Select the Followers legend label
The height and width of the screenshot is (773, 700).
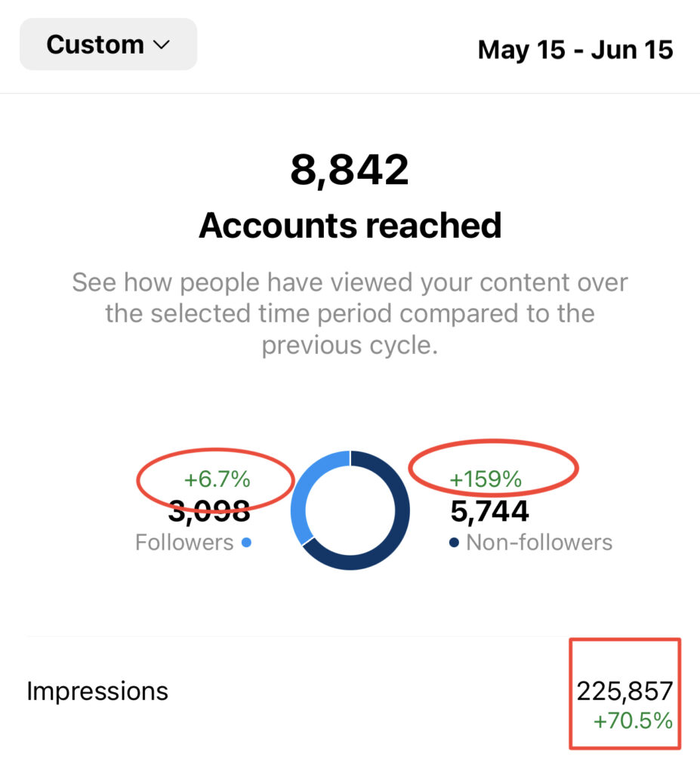pos(184,542)
